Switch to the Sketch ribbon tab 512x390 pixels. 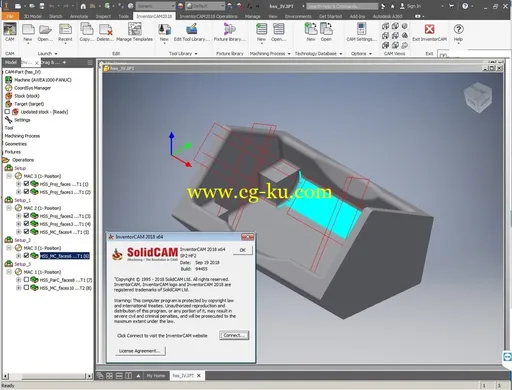tap(56, 16)
